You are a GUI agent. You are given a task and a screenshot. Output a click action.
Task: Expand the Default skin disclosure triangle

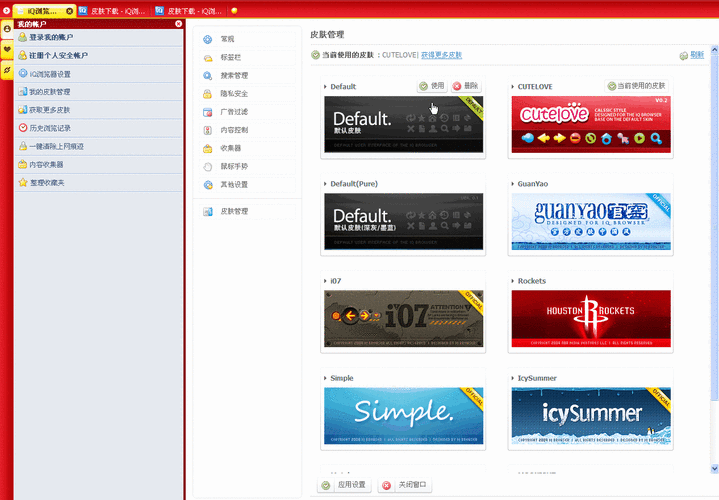click(326, 87)
